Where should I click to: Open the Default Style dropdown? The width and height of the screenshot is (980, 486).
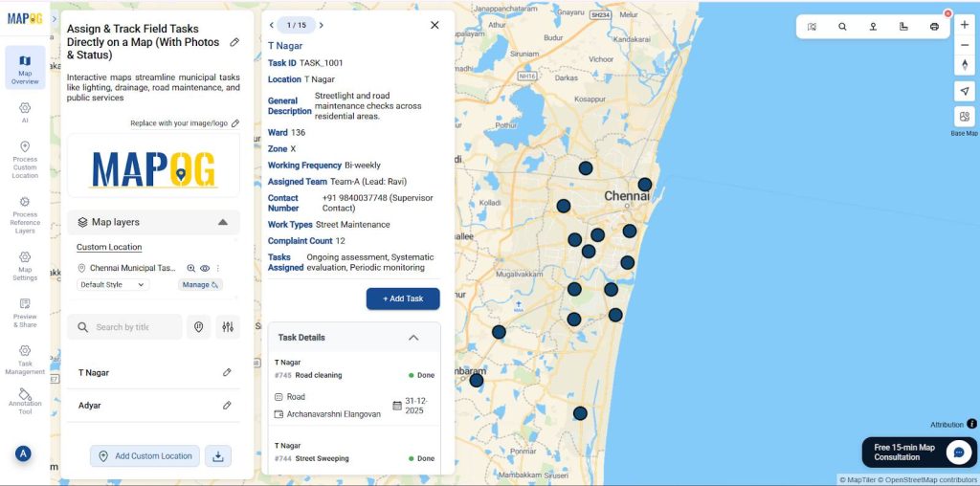pyautogui.click(x=113, y=285)
